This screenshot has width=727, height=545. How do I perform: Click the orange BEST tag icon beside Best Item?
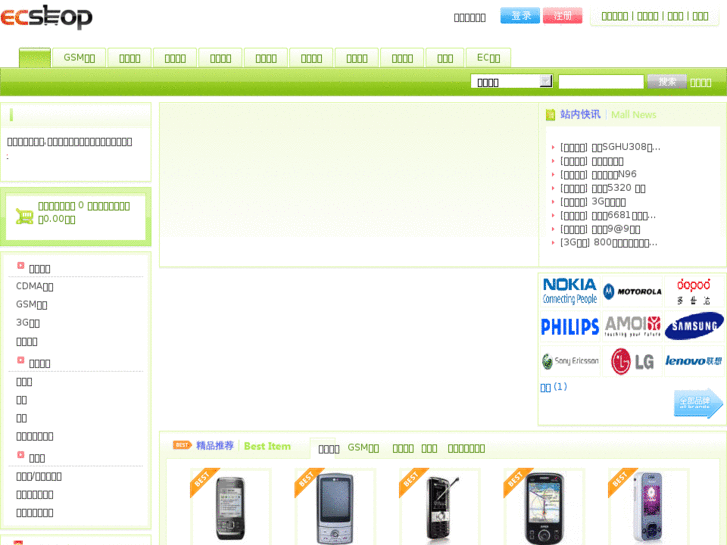[182, 445]
